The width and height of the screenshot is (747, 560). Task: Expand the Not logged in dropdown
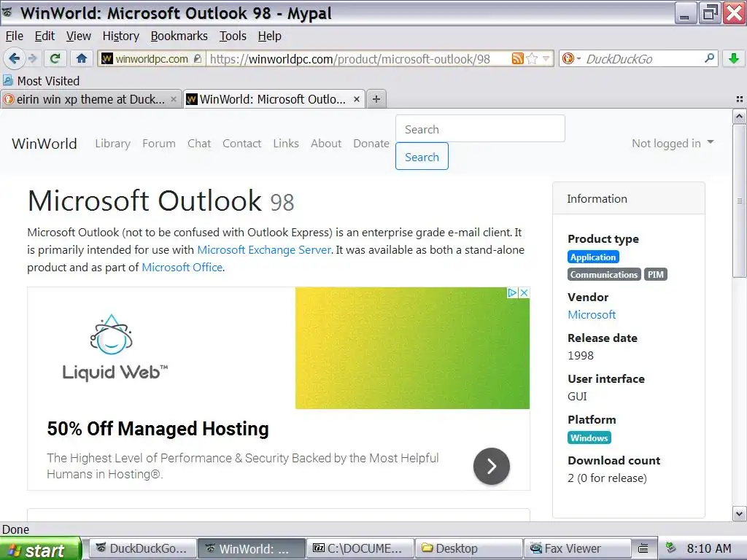point(673,144)
